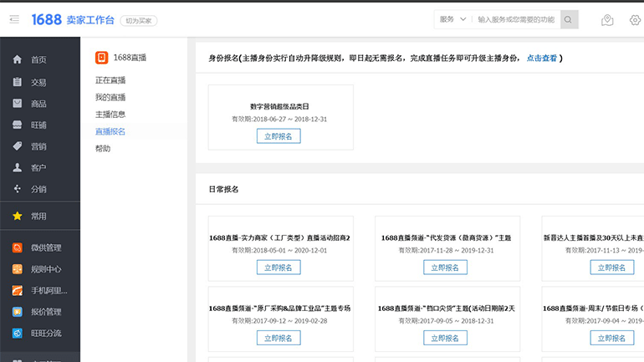The height and width of the screenshot is (362, 644).
Task: Open 帮助 in the live submenu
Action: coord(103,148)
